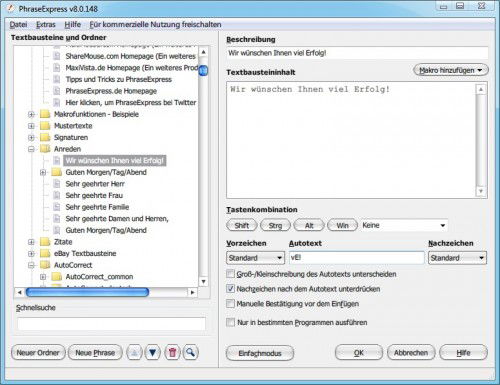Expand the Signaturen folder
Image resolution: width=500 pixels, height=385 pixels.
pos(31,137)
